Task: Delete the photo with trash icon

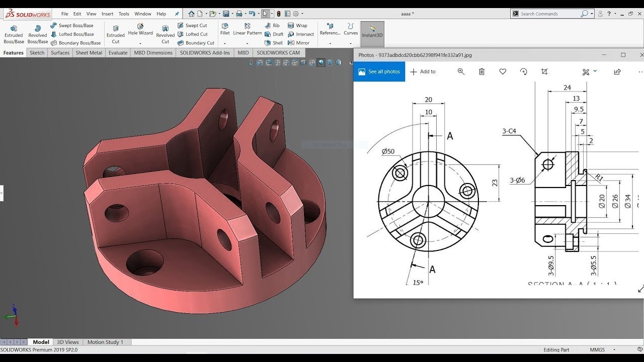Action: click(481, 72)
